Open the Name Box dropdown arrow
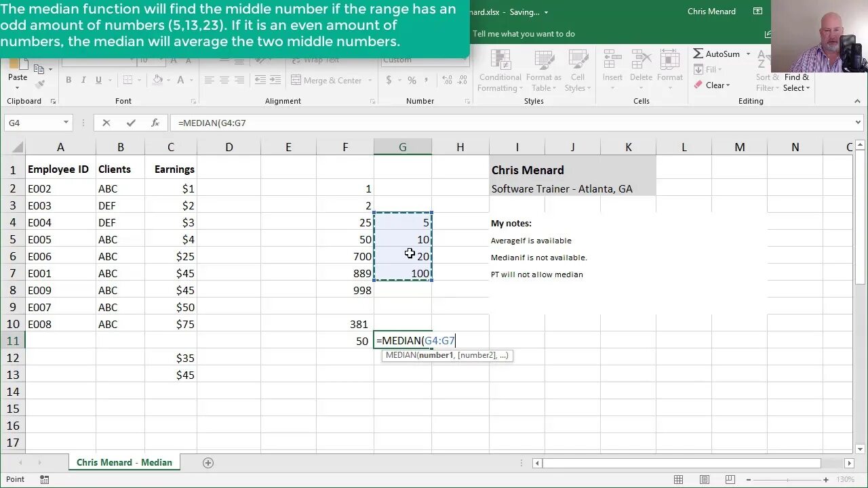Viewport: 868px width, 488px height. (66, 123)
